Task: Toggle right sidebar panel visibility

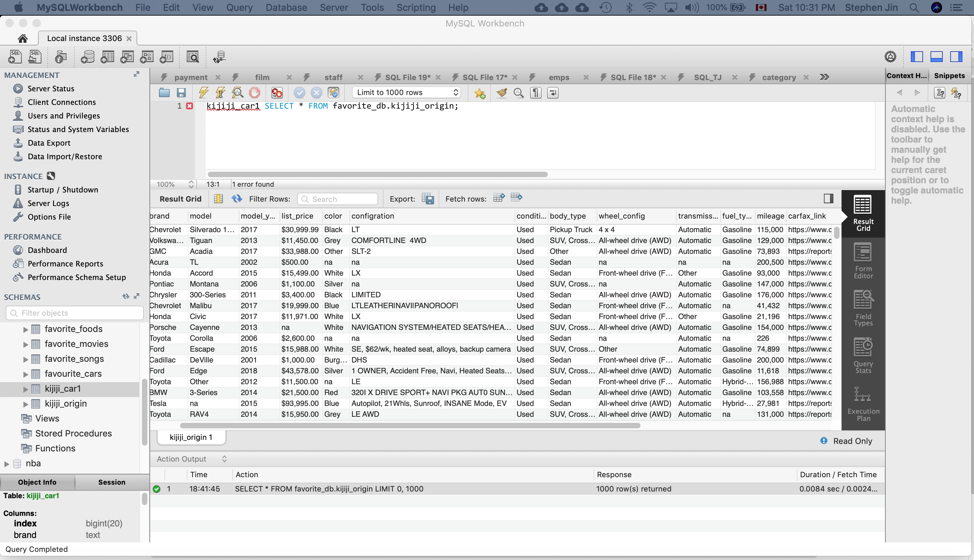Action: pyautogui.click(x=956, y=57)
